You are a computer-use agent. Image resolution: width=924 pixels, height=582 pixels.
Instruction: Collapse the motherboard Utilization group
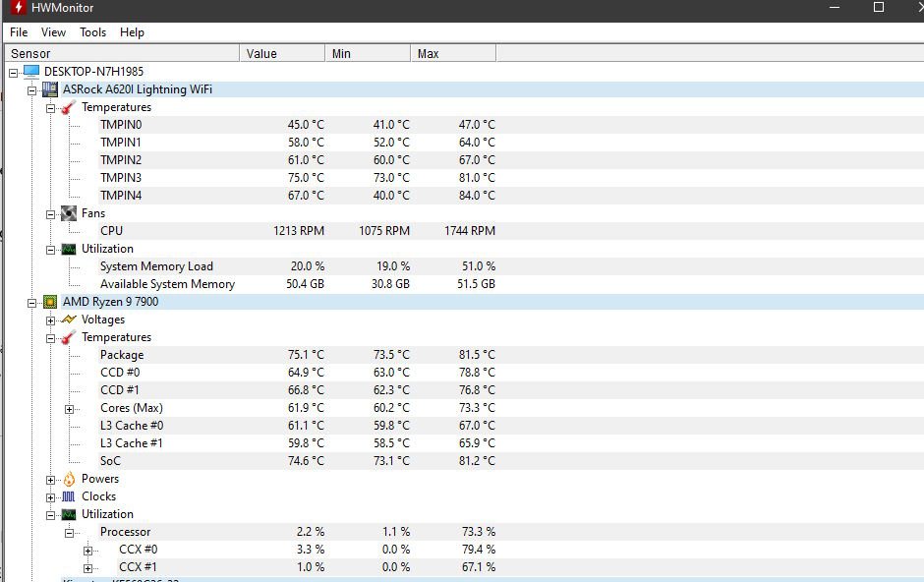tap(51, 250)
